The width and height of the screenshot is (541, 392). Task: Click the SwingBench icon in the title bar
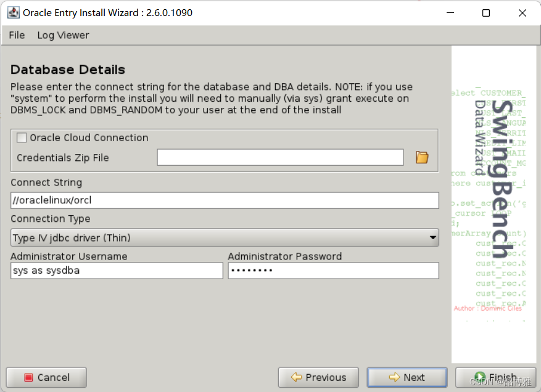point(13,12)
